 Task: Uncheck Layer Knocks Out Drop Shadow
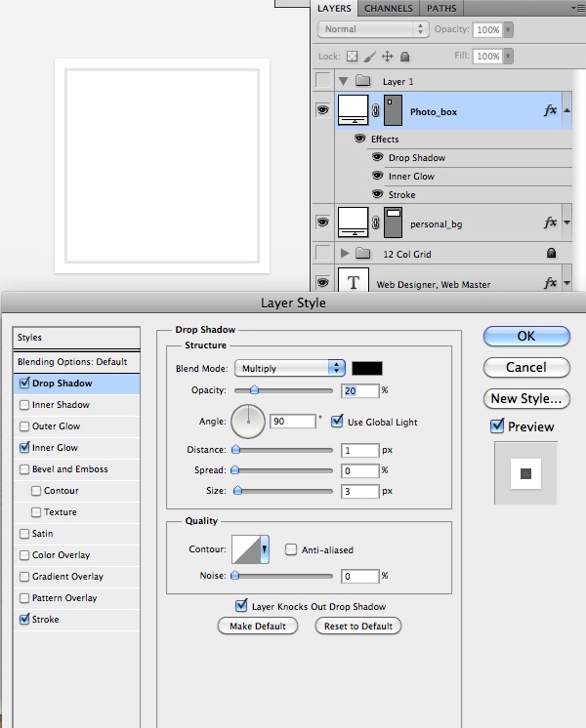click(x=241, y=605)
